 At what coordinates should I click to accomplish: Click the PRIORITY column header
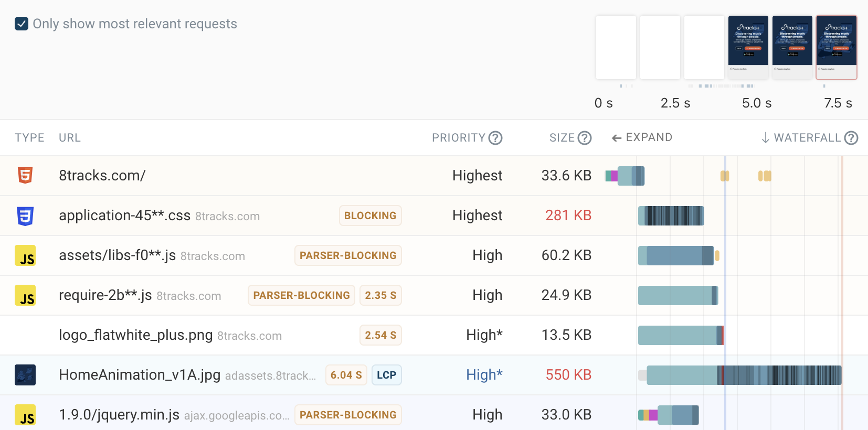(x=459, y=138)
